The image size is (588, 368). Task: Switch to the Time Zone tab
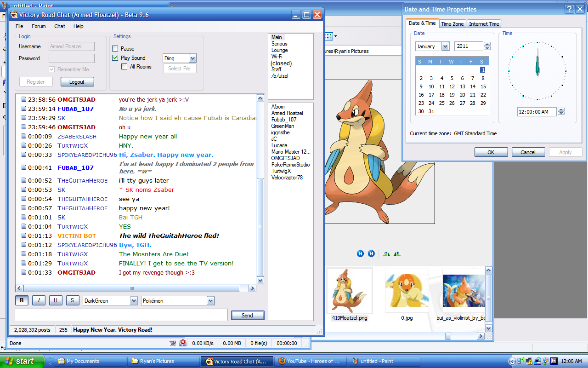tap(452, 24)
